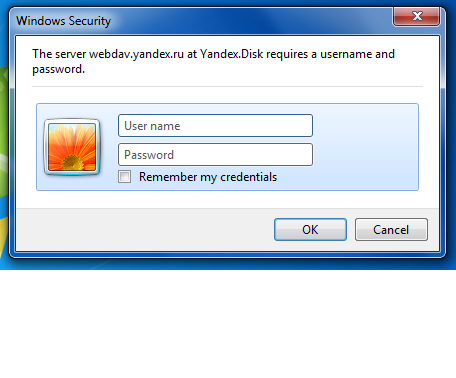This screenshot has height=378, width=456.
Task: Click the "Yandex.Disk" text in the message
Action: point(232,54)
